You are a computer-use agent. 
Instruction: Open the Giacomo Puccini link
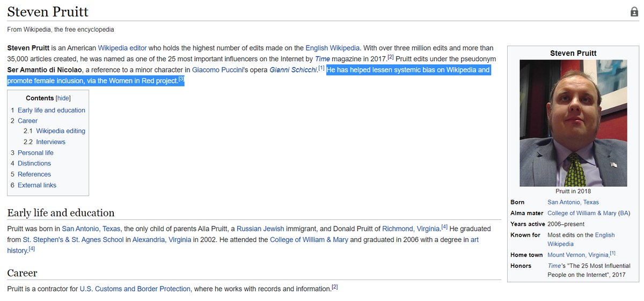(x=217, y=70)
